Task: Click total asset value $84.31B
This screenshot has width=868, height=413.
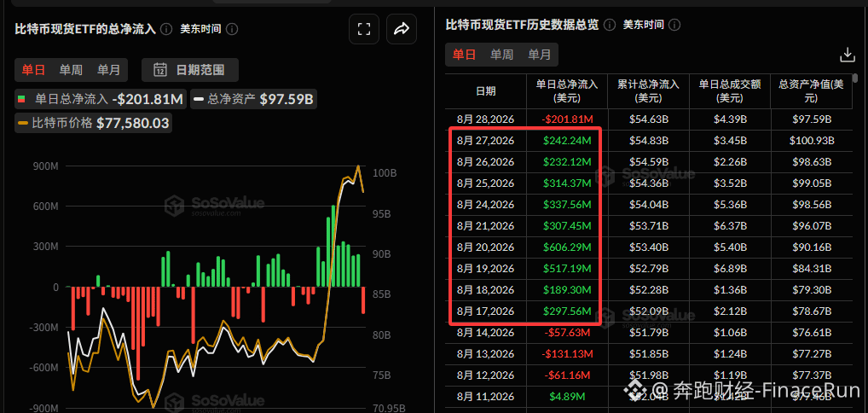Action: click(812, 269)
